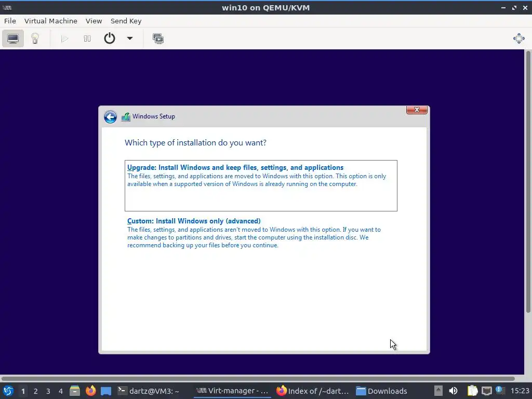Pause the virtual machine

click(87, 38)
